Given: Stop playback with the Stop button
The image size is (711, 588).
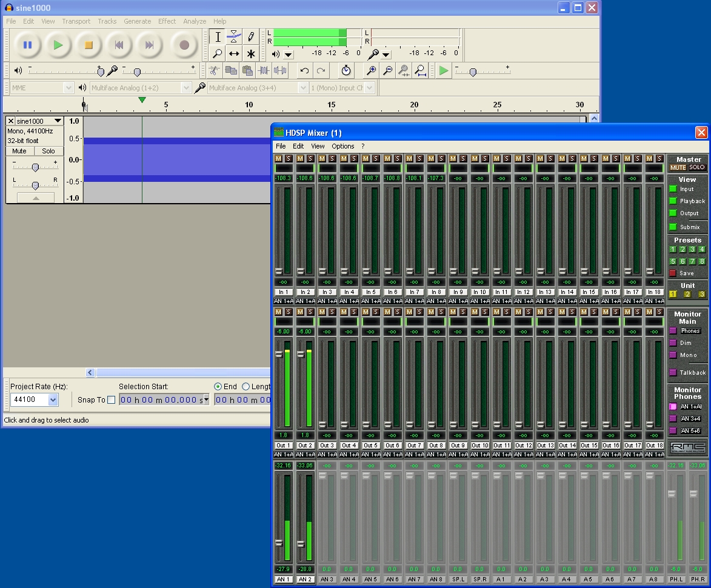Looking at the screenshot, I should [88, 45].
